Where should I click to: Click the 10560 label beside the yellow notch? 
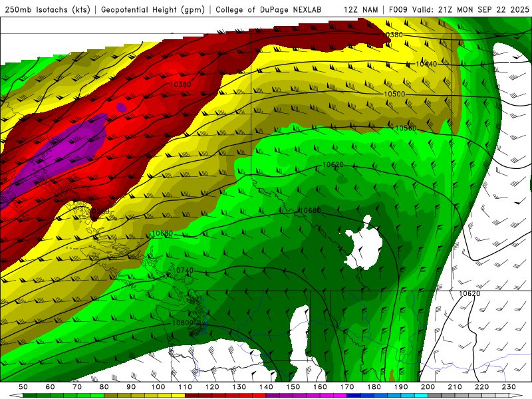point(98,211)
